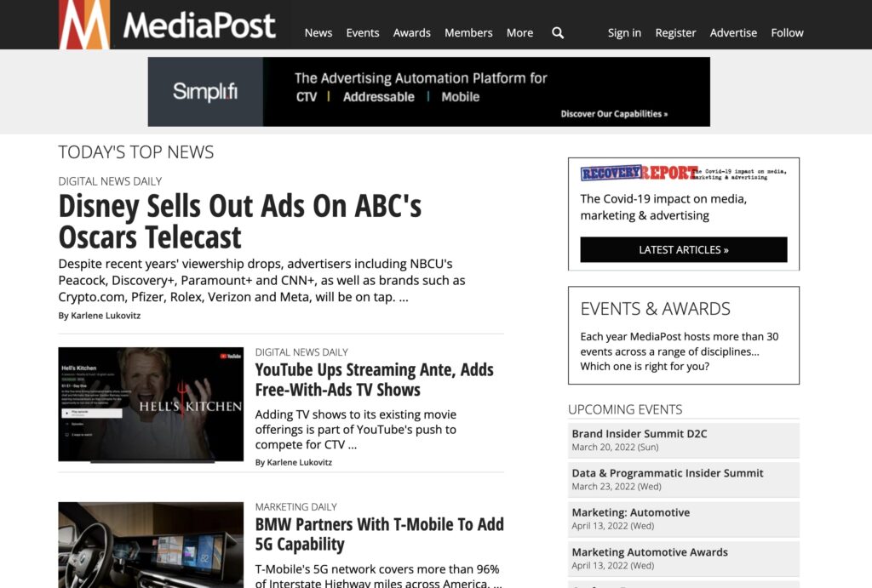Open Brand Insider Summit D2C event entry

(x=638, y=433)
